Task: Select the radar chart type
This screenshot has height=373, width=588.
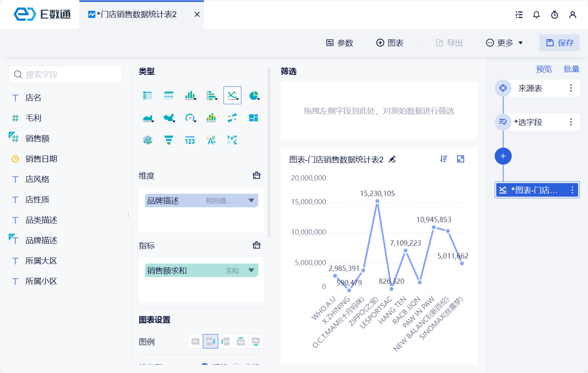Action: tap(148, 140)
